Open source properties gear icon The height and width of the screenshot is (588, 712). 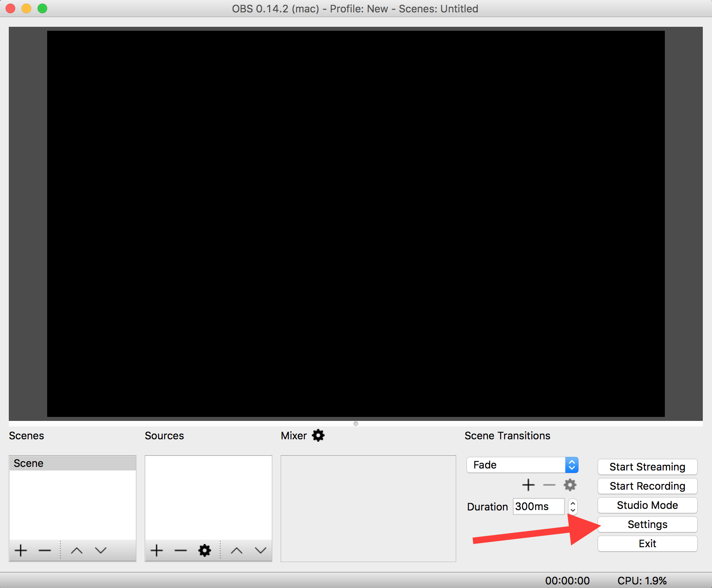[x=205, y=550]
